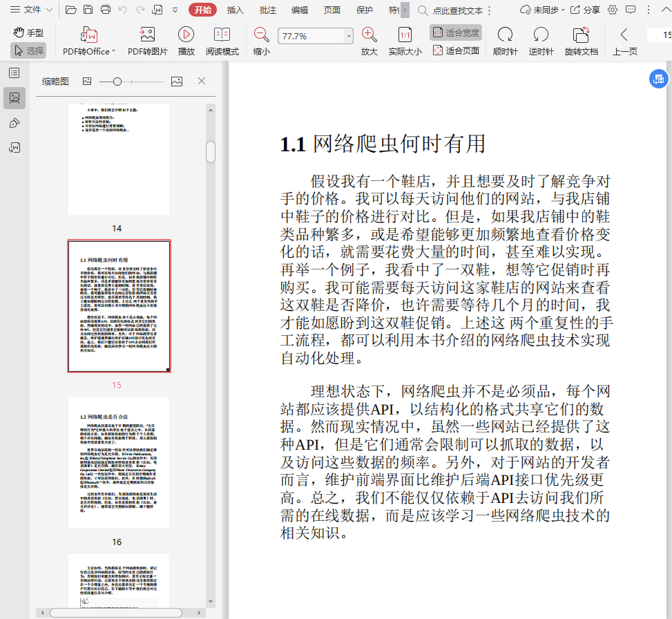This screenshot has width=672, height=619.
Task: Click the thumbnail size slider handle
Action: 117,82
